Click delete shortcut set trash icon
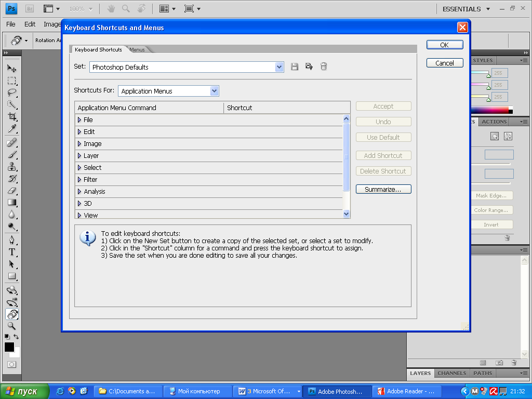The width and height of the screenshot is (532, 399). point(324,66)
